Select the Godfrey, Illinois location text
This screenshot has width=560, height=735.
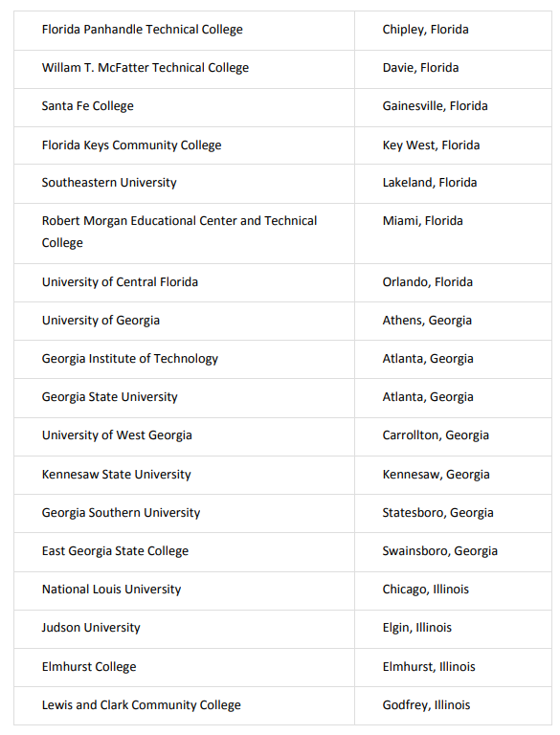point(426,705)
